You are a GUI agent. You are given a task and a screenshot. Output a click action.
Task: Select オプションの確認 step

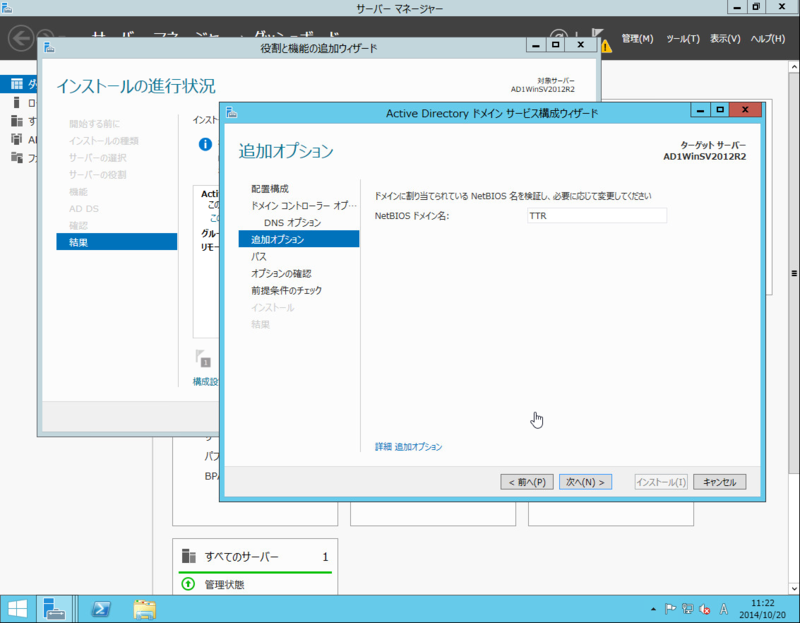click(x=281, y=273)
